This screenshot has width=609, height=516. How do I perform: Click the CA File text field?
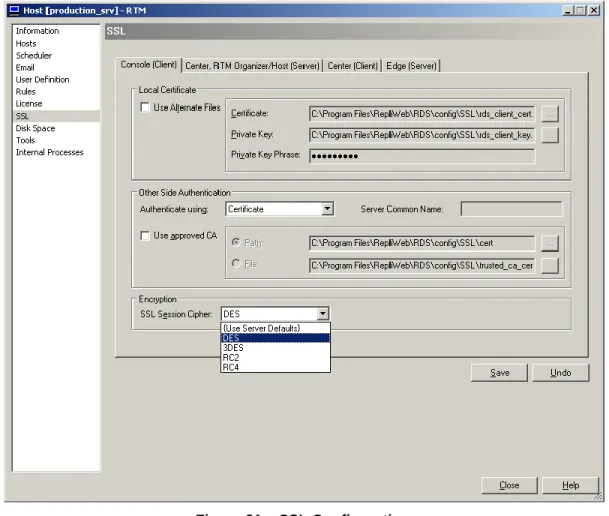pos(422,266)
